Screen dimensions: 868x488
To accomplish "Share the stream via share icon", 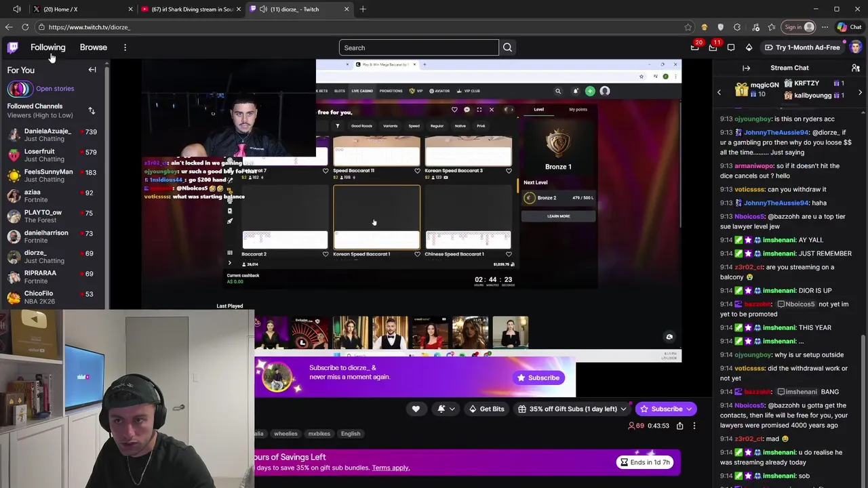I will point(679,426).
